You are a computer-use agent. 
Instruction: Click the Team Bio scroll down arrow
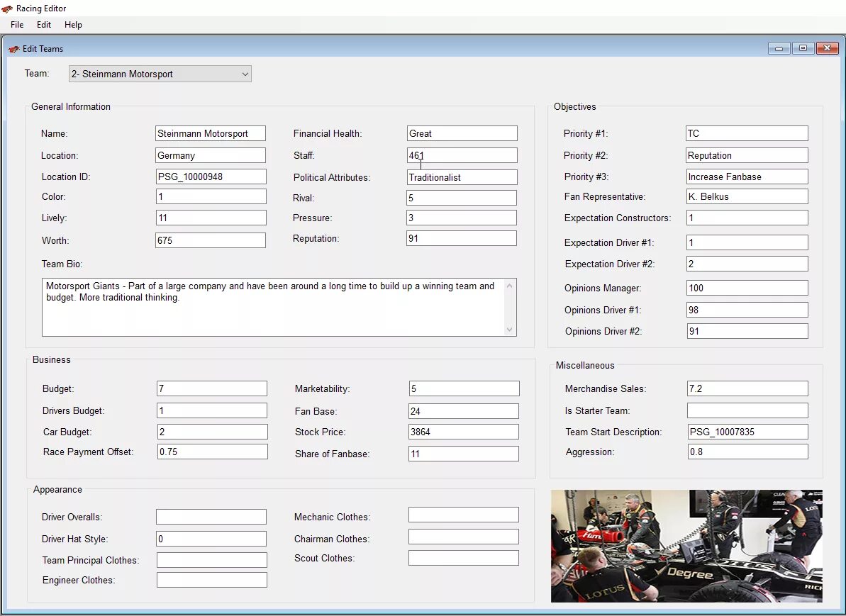point(509,327)
